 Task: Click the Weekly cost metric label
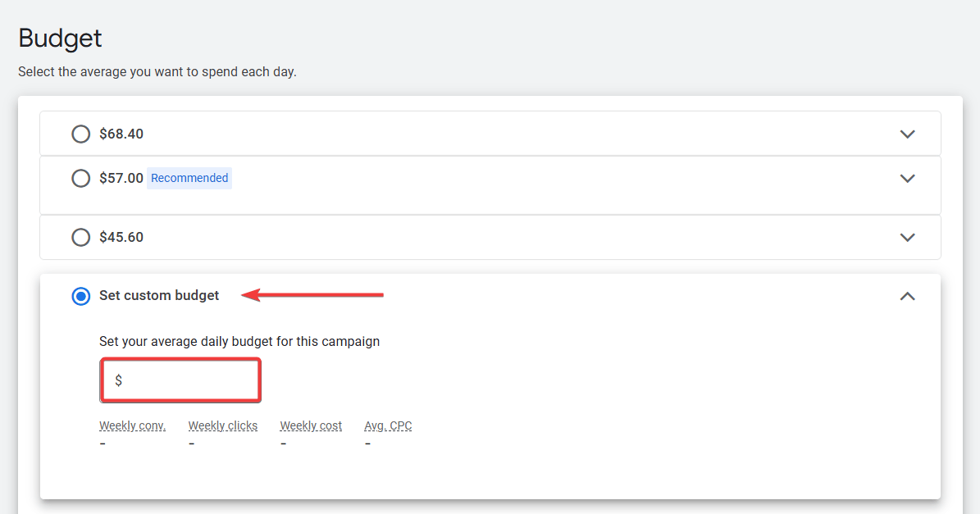[x=311, y=425]
